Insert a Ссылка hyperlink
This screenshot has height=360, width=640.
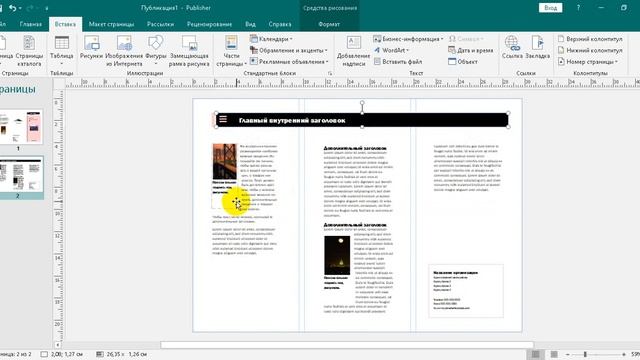click(512, 47)
